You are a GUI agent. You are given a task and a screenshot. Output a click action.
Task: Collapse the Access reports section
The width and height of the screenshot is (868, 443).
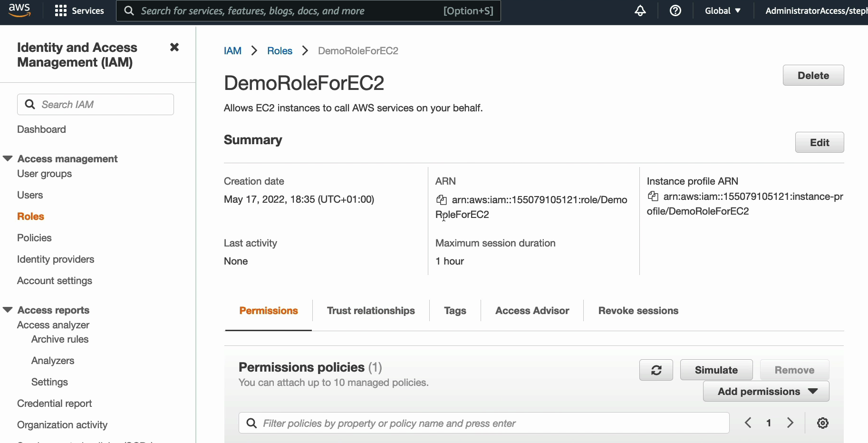[x=8, y=310]
